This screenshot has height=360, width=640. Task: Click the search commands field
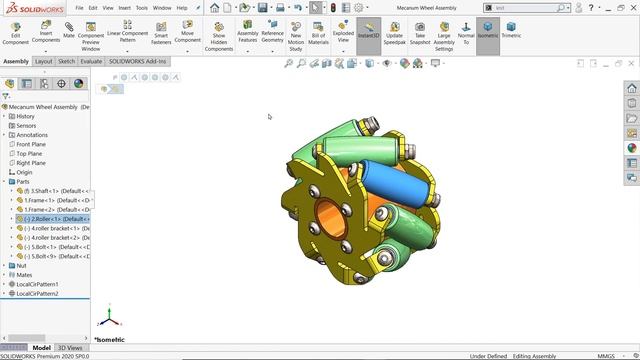coord(524,8)
